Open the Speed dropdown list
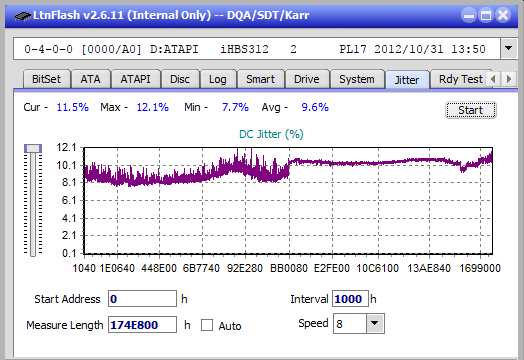 (375, 323)
